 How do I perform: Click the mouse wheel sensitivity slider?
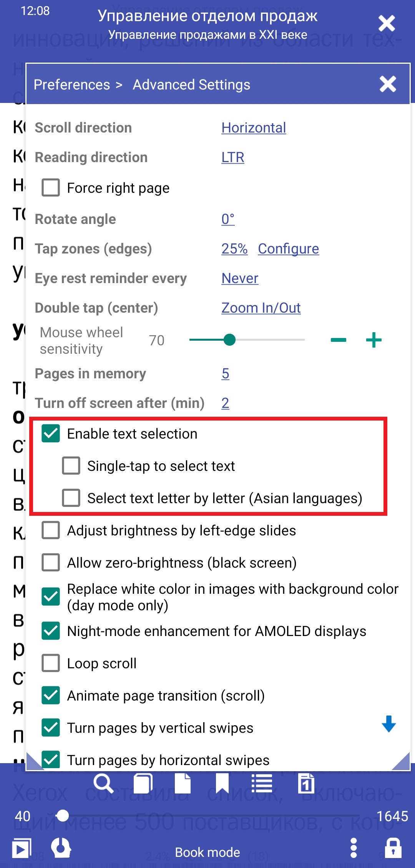point(247,340)
